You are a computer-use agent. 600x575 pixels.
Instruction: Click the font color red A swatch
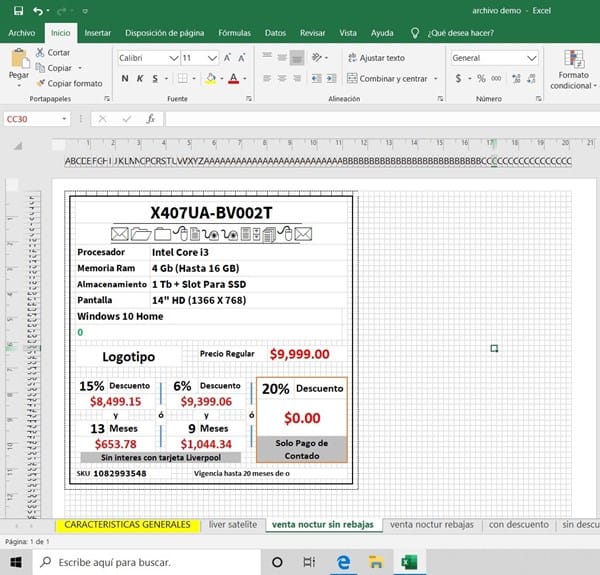point(232,78)
